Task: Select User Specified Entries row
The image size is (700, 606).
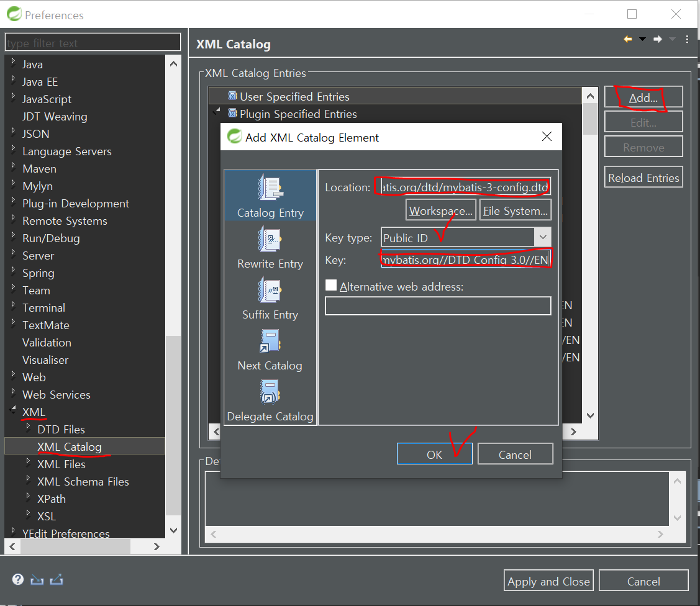Action: [x=395, y=96]
